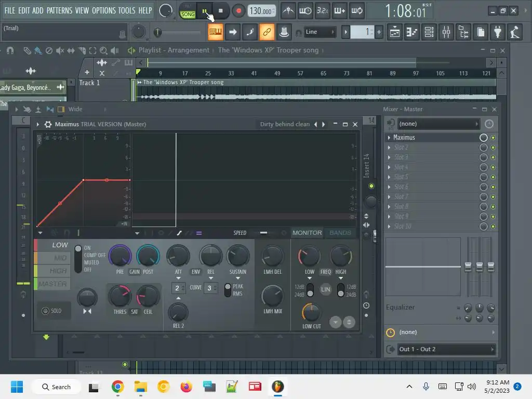Open Windows Start button
This screenshot has height=399, width=532.
(17, 387)
